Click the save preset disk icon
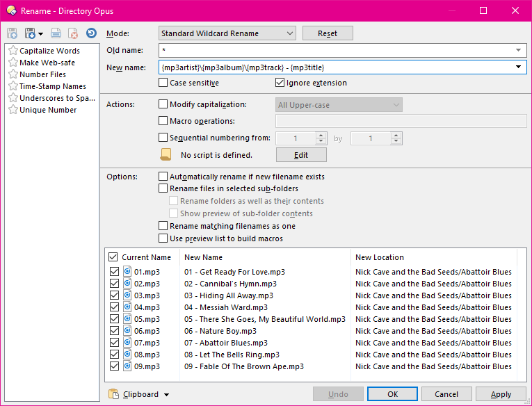Image resolution: width=532 pixels, height=406 pixels. pos(30,33)
